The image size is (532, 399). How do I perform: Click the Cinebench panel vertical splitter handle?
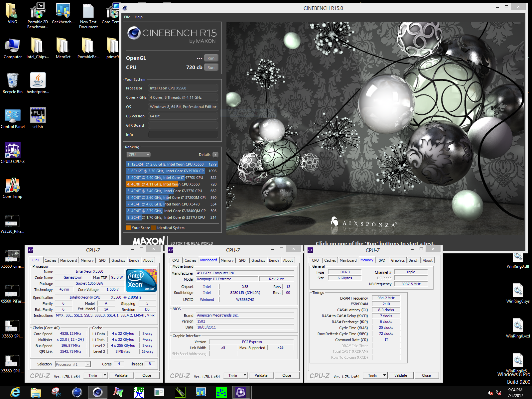click(224, 135)
